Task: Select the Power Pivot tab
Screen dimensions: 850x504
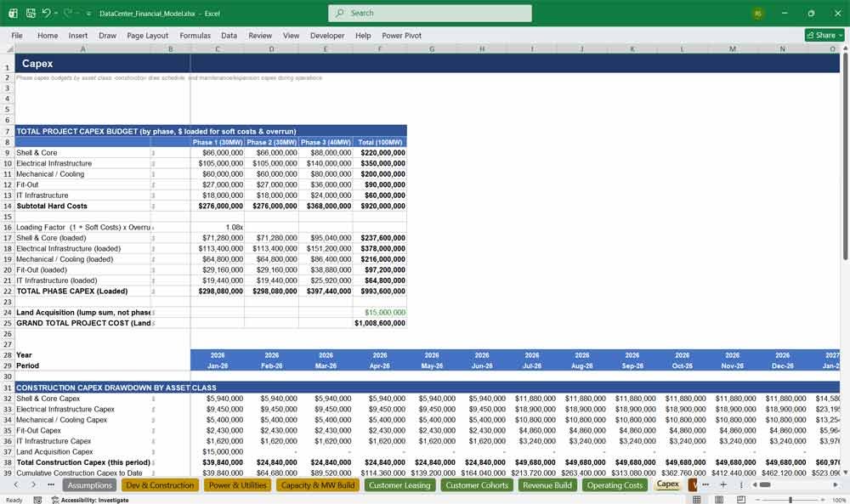Action: pyautogui.click(x=402, y=35)
